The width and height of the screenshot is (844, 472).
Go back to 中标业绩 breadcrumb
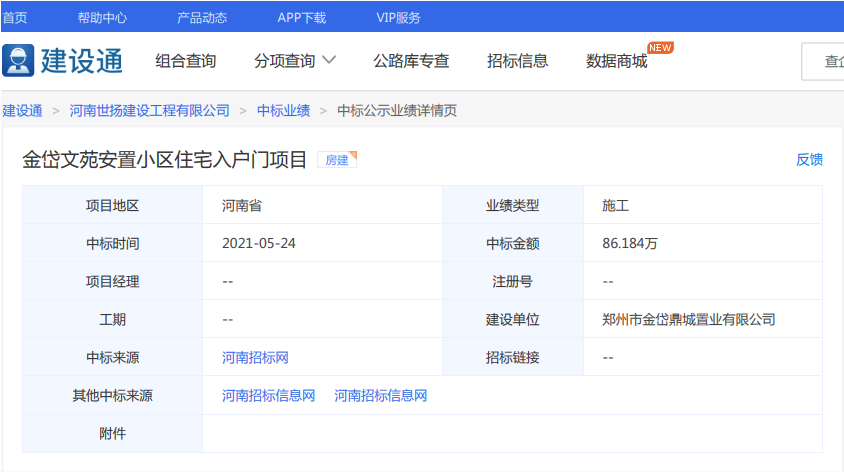(283, 111)
